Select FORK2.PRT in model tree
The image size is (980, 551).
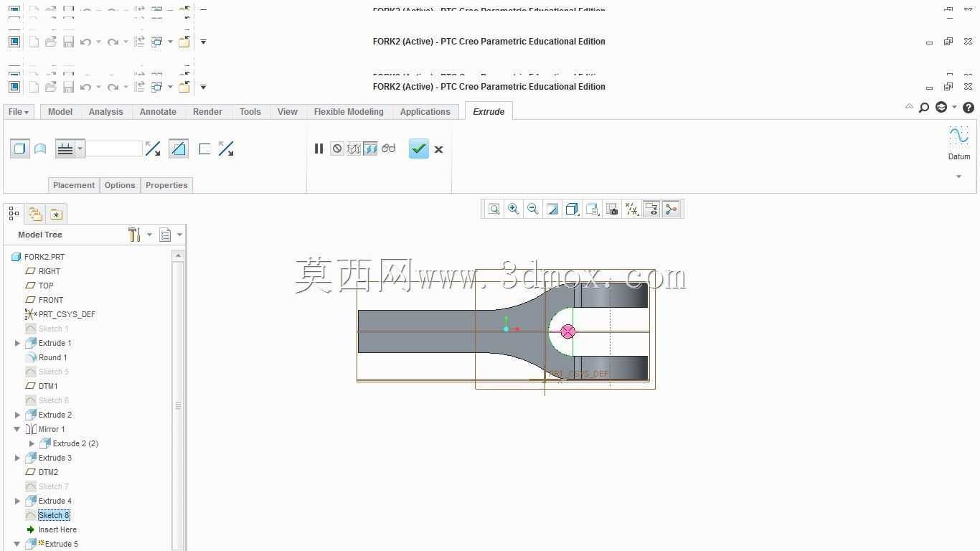click(x=44, y=257)
